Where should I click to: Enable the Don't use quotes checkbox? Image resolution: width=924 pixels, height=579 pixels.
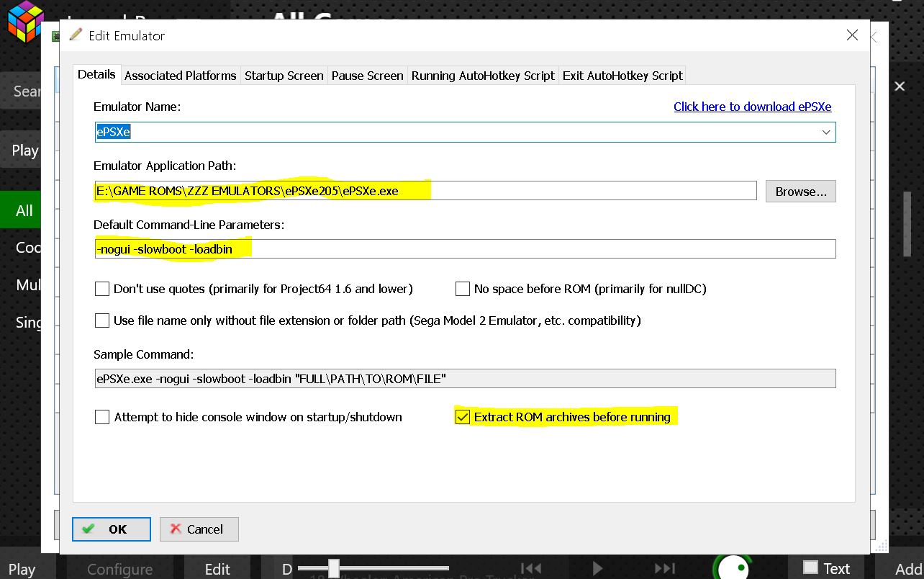pos(102,289)
